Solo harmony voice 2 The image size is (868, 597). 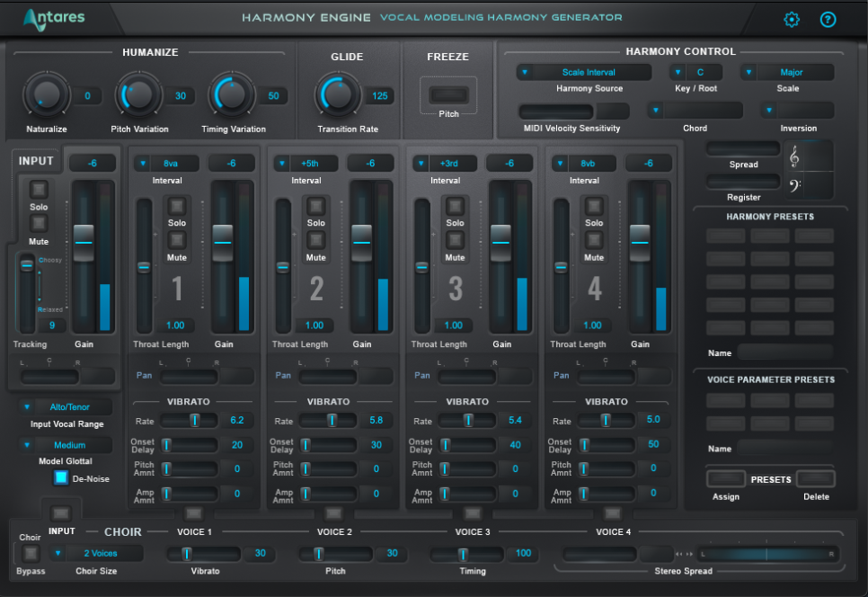pyautogui.click(x=316, y=207)
